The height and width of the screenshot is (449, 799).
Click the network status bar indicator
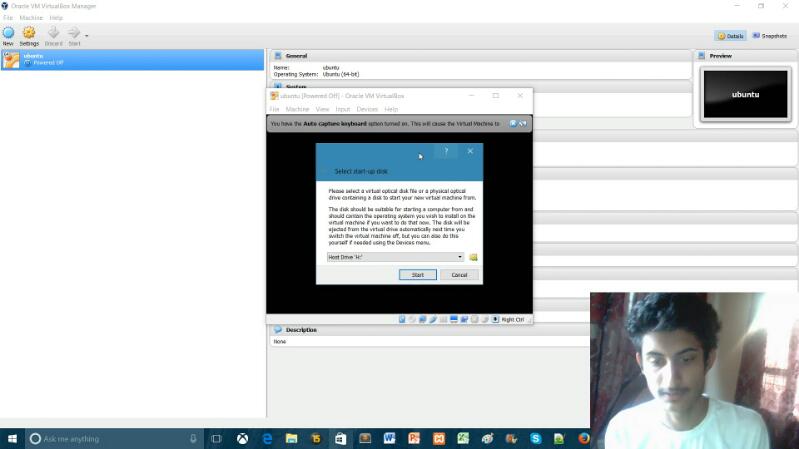coord(422,320)
